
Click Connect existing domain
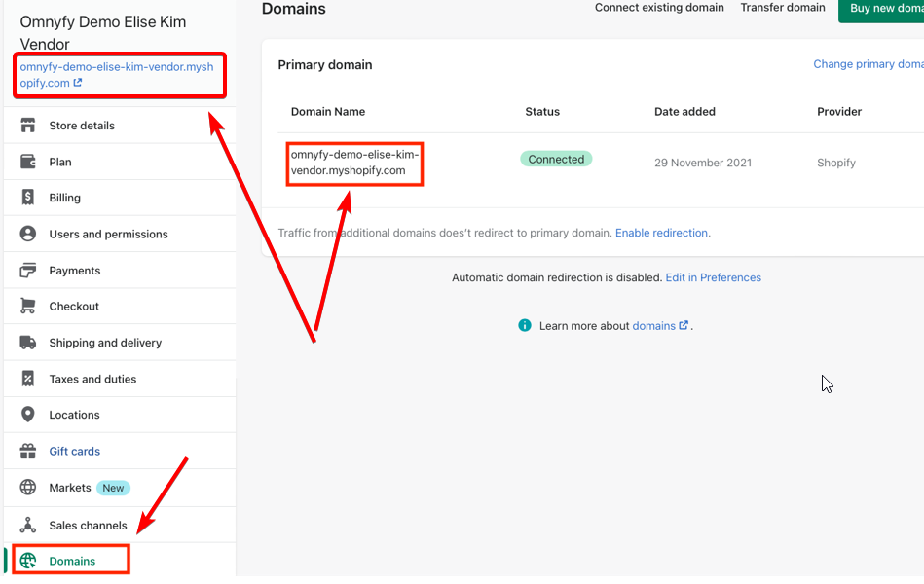(659, 8)
